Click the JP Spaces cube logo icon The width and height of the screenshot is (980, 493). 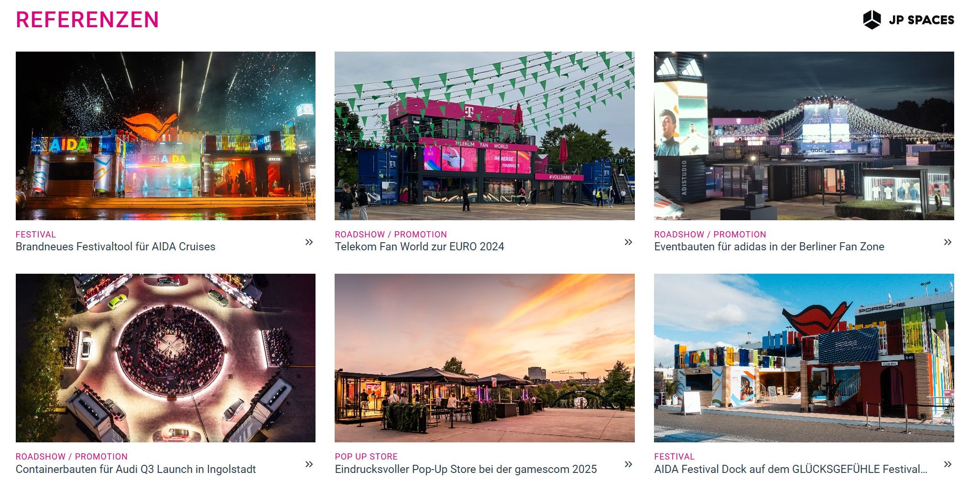[x=872, y=20]
